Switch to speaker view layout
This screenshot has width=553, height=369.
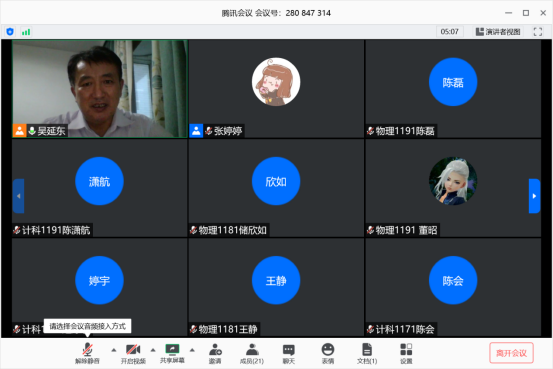(x=498, y=32)
